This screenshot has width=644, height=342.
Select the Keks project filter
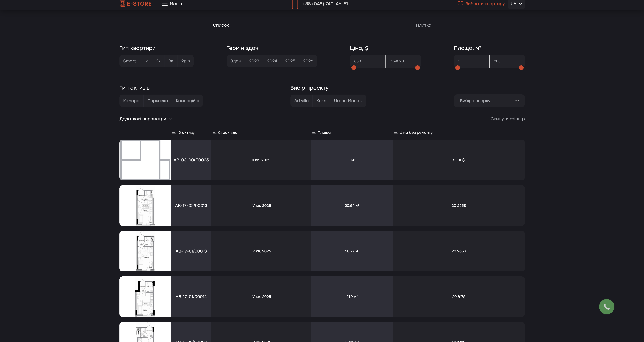point(321,101)
